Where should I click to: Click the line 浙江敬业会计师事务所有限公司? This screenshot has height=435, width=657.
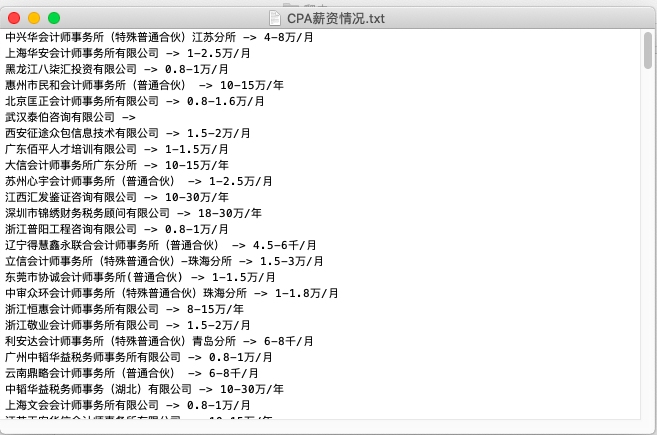(128, 325)
